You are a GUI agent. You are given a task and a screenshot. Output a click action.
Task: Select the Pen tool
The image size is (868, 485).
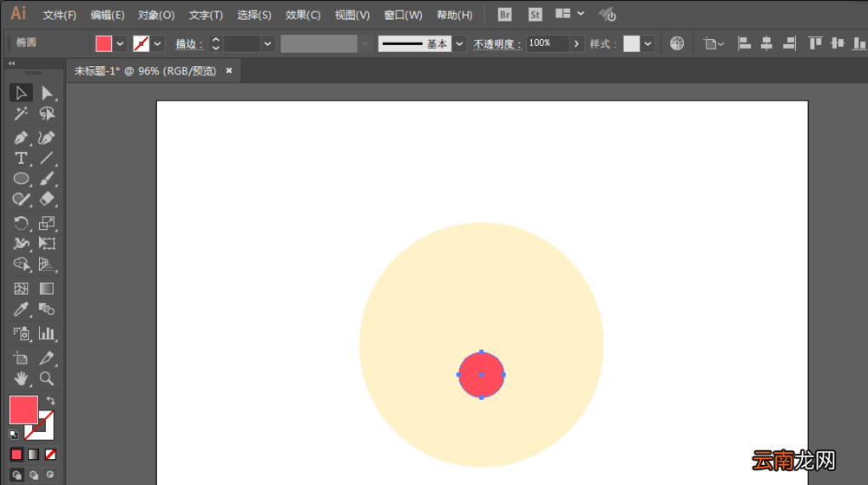point(21,138)
